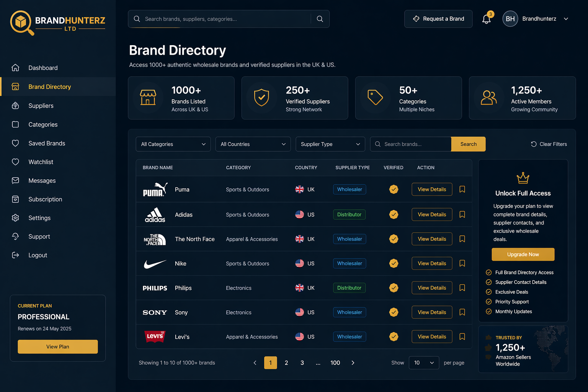Click the search magnifier button in top bar
The image size is (588, 392).
point(320,19)
